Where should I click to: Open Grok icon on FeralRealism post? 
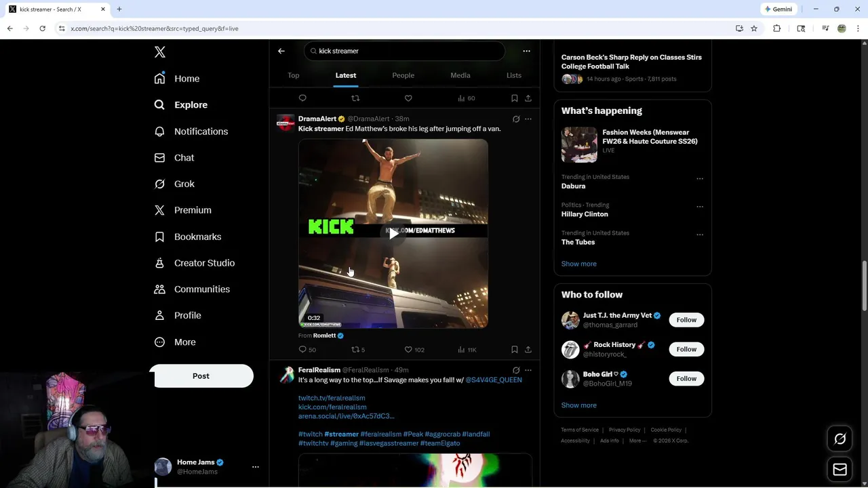516,371
